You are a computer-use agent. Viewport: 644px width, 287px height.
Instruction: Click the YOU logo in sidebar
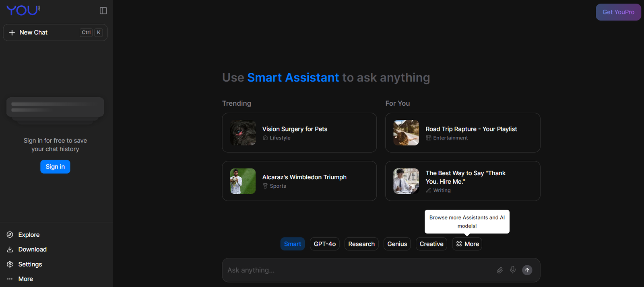click(23, 10)
